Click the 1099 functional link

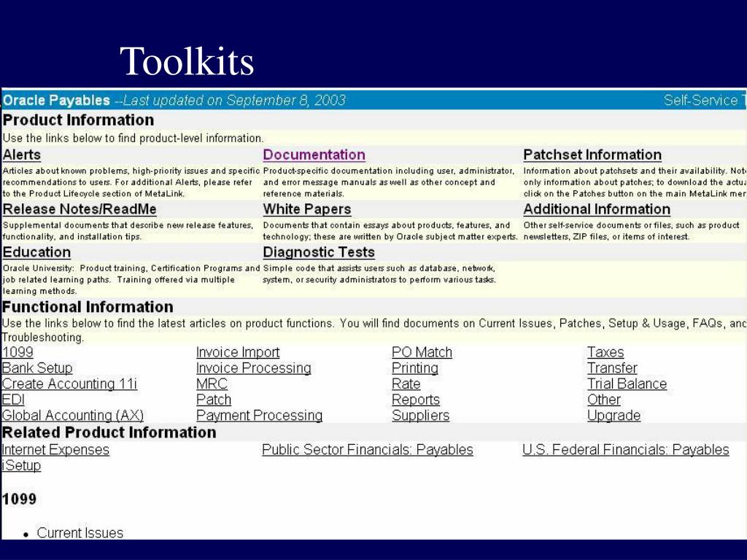point(18,352)
